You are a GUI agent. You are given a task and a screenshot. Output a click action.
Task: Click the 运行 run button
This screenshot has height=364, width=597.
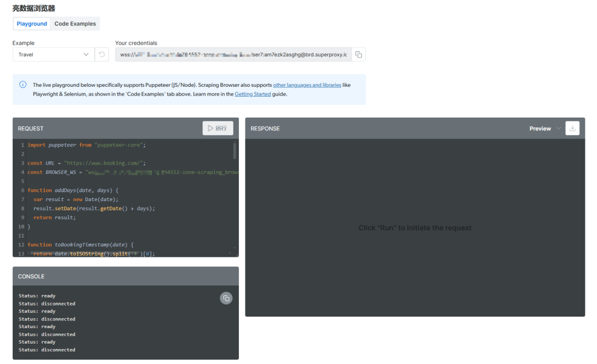coord(217,128)
